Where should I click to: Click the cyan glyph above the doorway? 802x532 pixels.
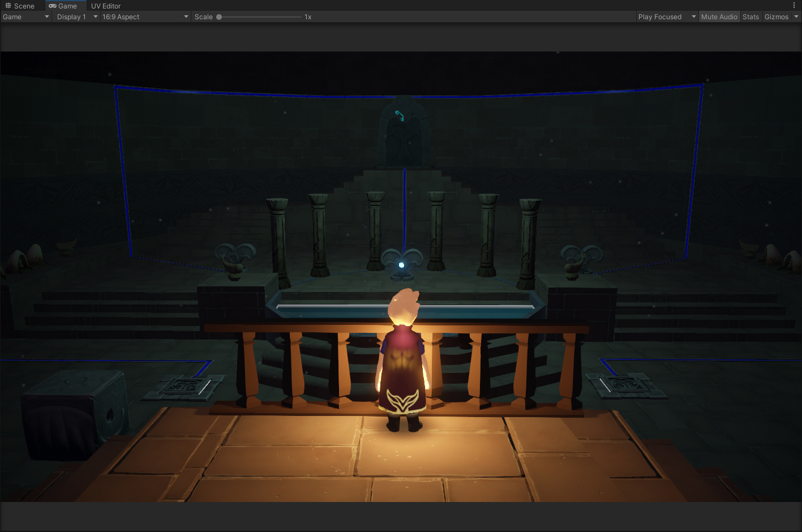400,115
